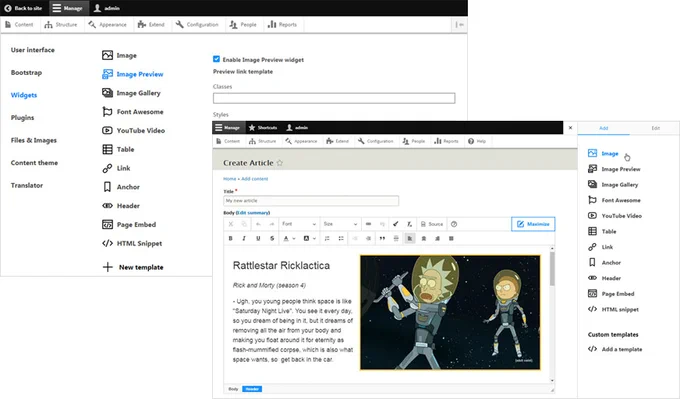Open Image widget settings in left list
Image resolution: width=680 pixels, height=399 pixels.
[119, 56]
